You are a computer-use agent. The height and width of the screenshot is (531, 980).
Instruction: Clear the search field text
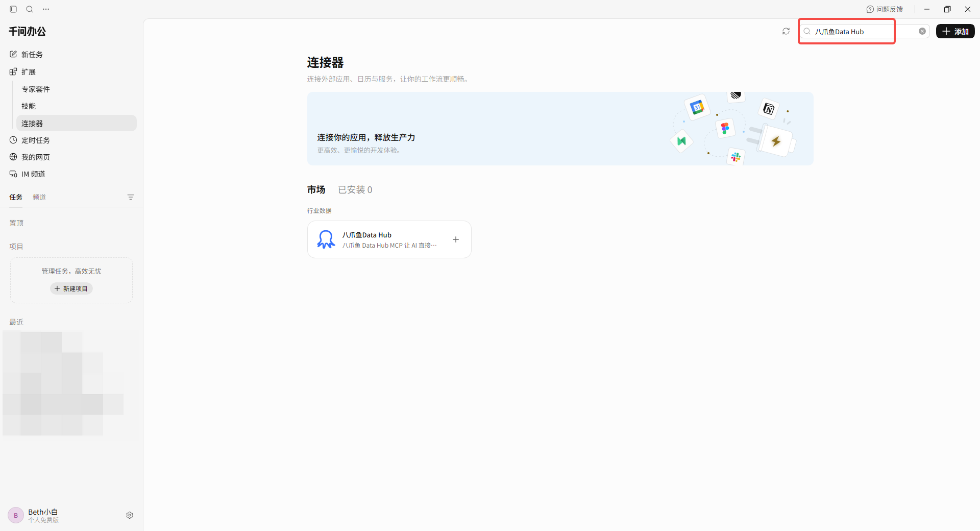coord(922,31)
